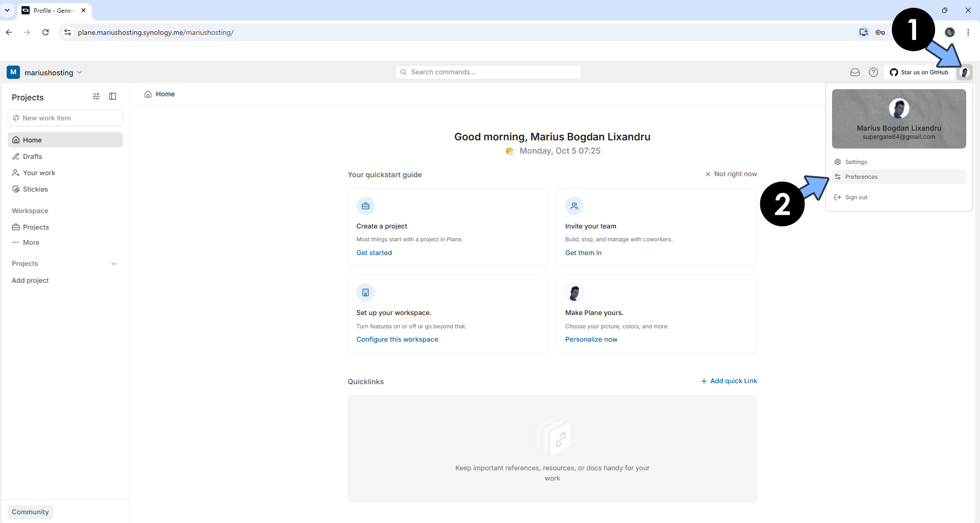
Task: Reload the page
Action: 46,32
